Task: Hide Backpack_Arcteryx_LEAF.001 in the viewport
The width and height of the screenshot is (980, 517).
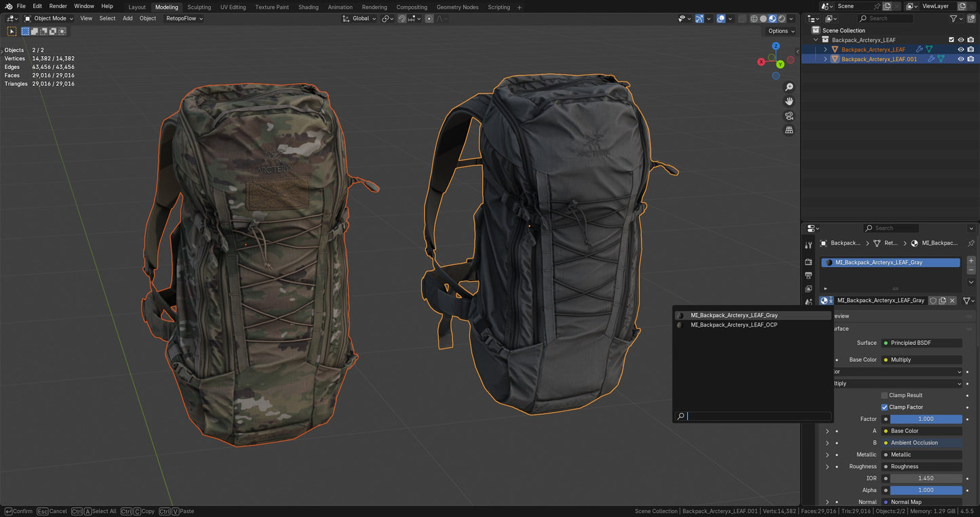Action: point(960,59)
